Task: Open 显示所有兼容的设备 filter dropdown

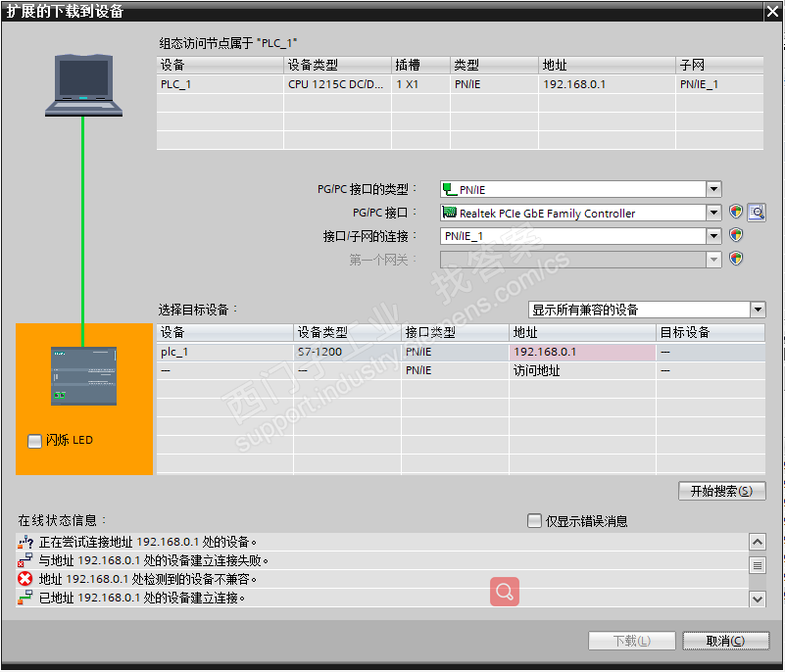Action: (x=758, y=310)
